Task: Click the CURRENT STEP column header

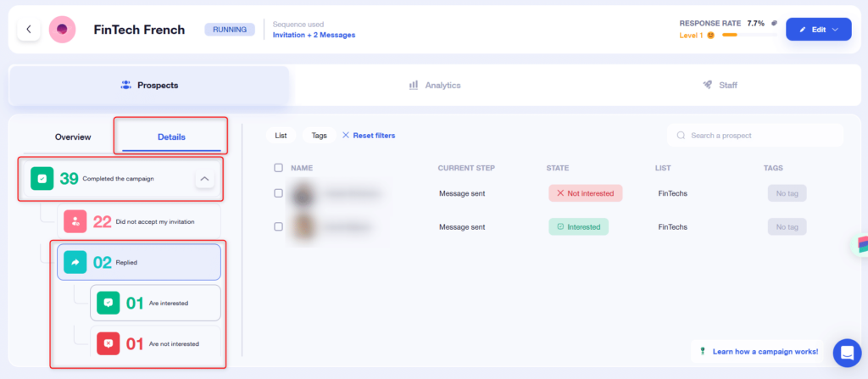Action: [466, 168]
